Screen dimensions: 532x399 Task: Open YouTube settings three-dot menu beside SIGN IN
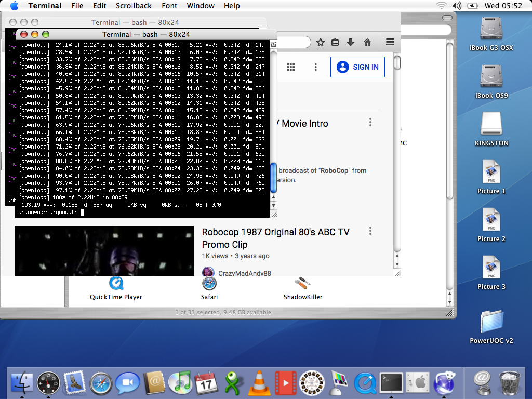pyautogui.click(x=315, y=67)
